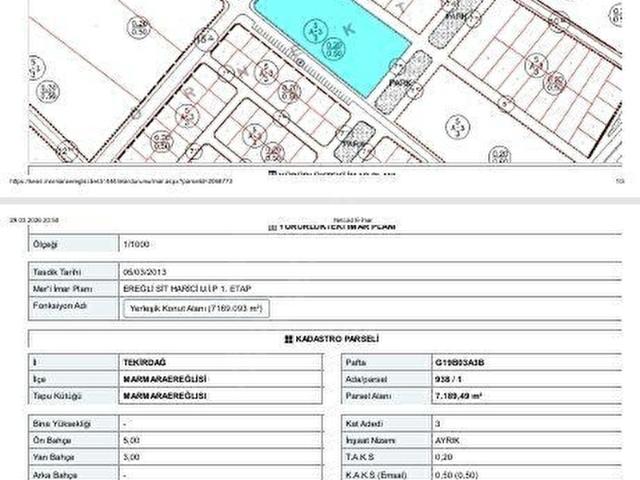Screen dimensions: 640x480
Task: Select the 'Yerleşik Konut Alanı' function box
Action: 196,309
